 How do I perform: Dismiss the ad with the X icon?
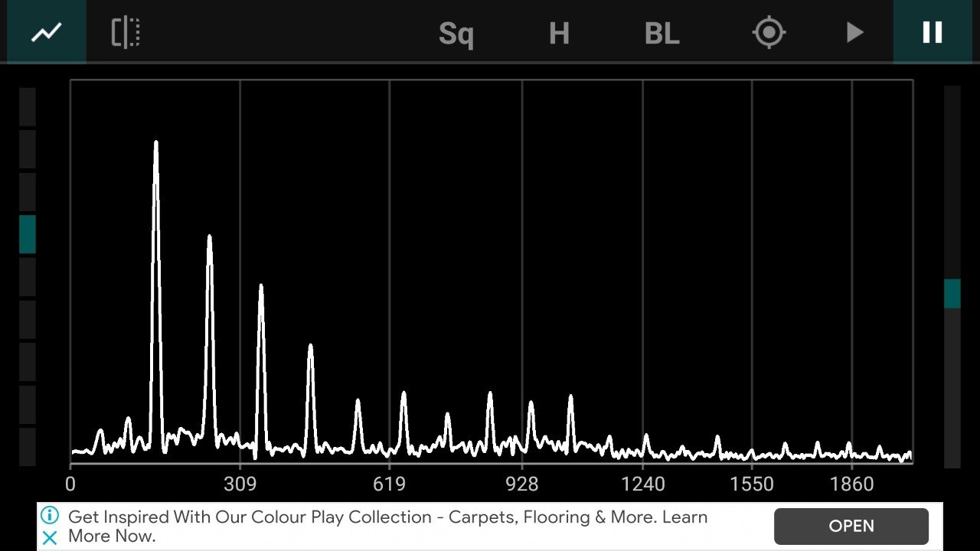(50, 538)
